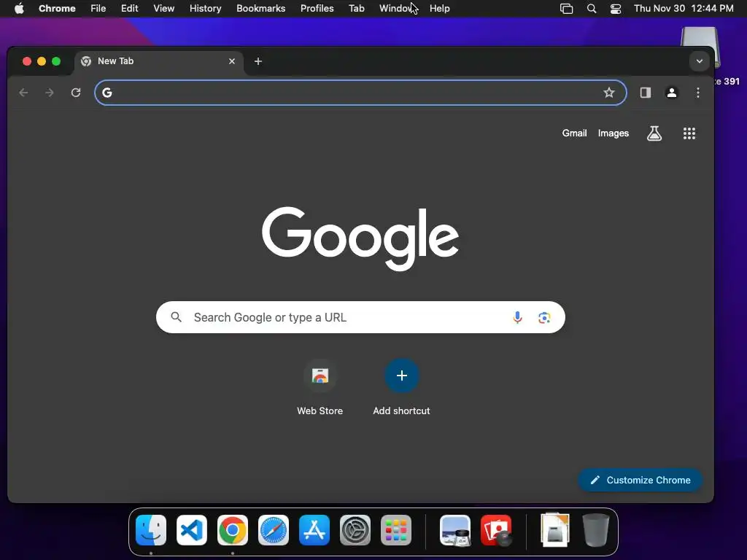Open Chrome side panel
The height and width of the screenshot is (560, 747).
pyautogui.click(x=646, y=93)
